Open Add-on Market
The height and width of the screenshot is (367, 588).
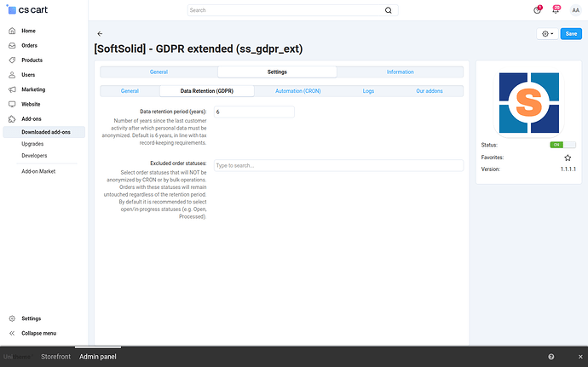click(x=38, y=171)
